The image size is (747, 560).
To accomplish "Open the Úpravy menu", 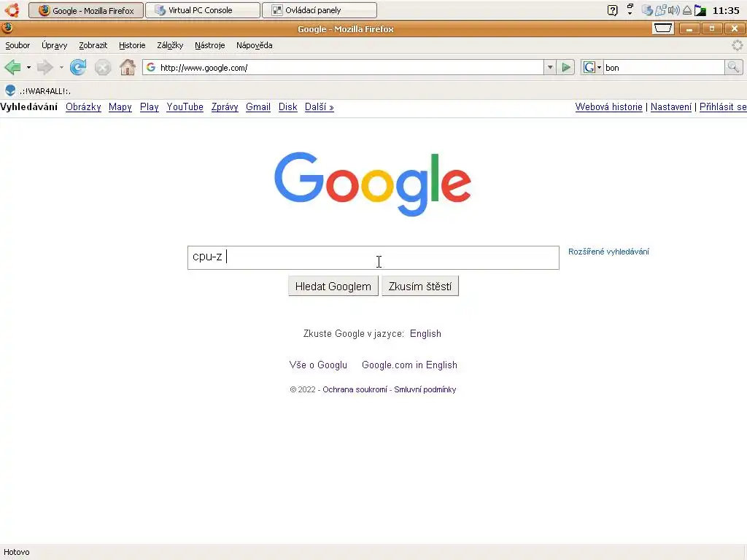I will tap(54, 45).
